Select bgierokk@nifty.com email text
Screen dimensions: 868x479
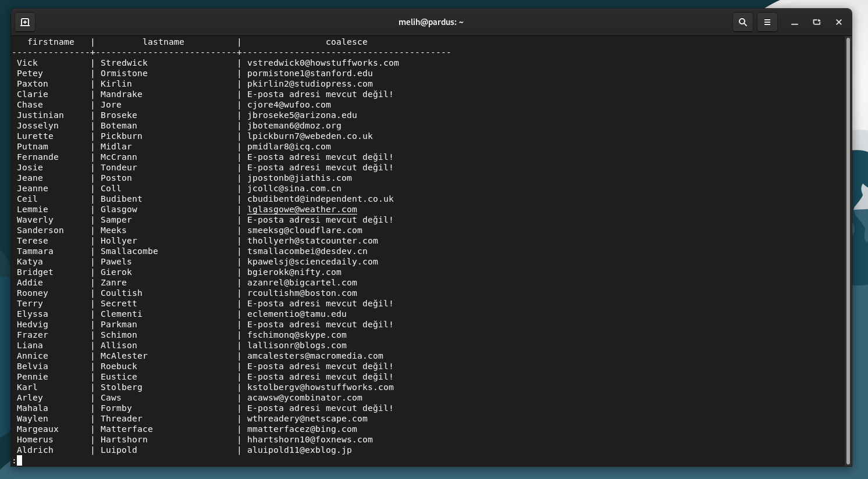294,272
